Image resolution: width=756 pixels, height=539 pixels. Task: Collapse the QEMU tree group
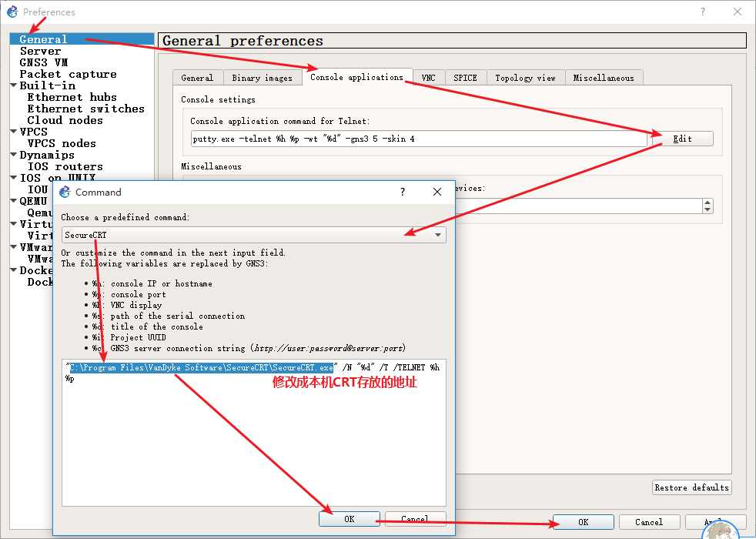point(14,201)
